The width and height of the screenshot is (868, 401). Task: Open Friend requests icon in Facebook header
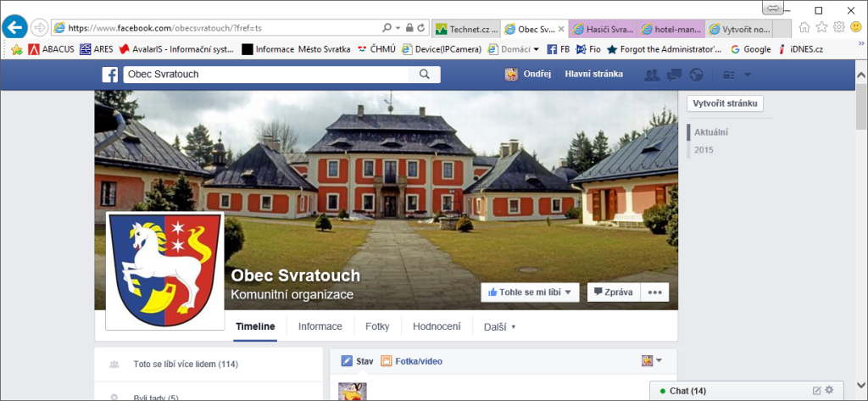tap(653, 75)
